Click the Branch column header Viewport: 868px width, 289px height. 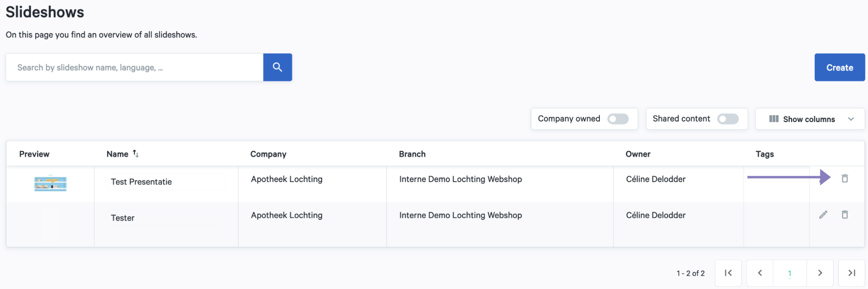(412, 154)
